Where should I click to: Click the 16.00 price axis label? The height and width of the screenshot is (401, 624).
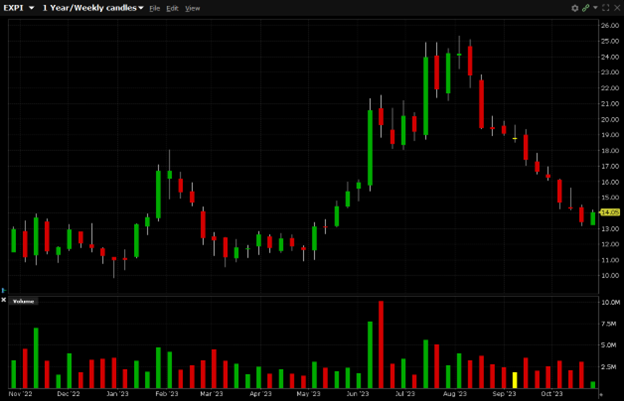tap(610, 182)
